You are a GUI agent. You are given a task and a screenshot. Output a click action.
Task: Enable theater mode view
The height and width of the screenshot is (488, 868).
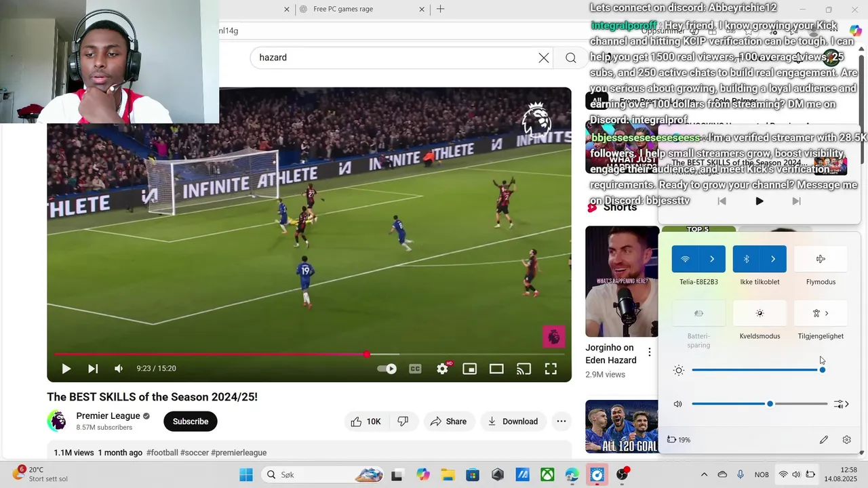(x=496, y=369)
